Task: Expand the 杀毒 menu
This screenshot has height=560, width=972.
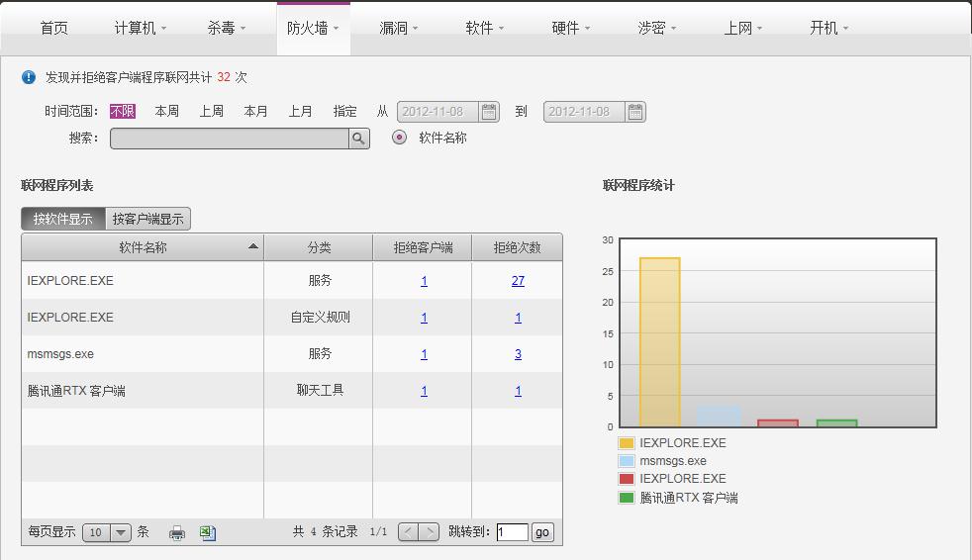Action: click(227, 28)
